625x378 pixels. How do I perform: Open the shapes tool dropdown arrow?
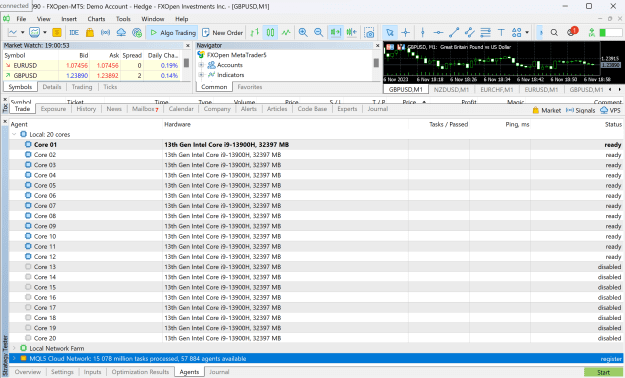(527, 33)
